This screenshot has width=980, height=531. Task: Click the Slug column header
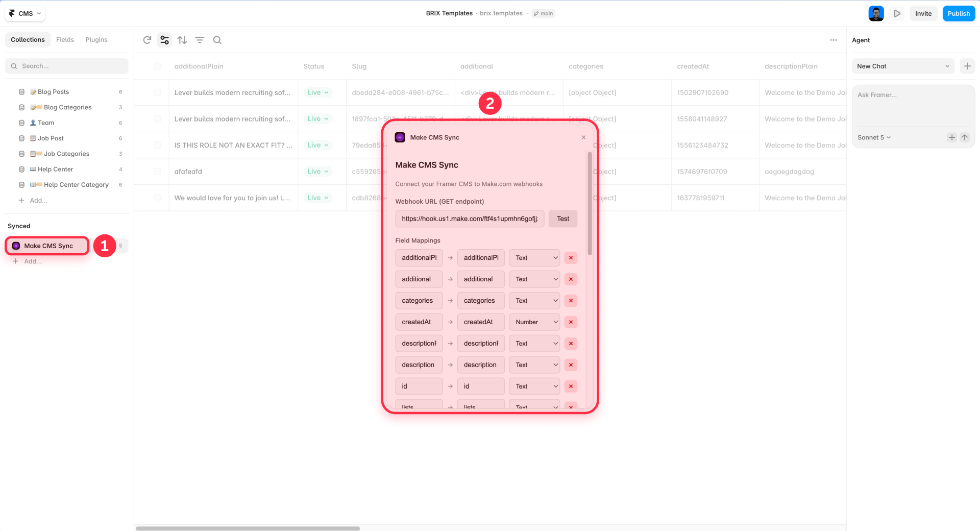click(x=359, y=66)
